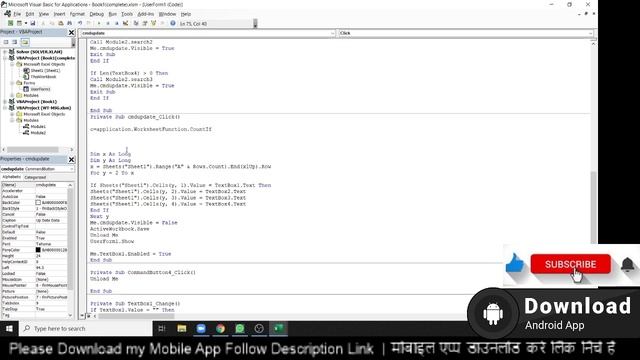Viewport: 640px width, 360px height.
Task: Close the Project explorer panel
Action: (71, 32)
